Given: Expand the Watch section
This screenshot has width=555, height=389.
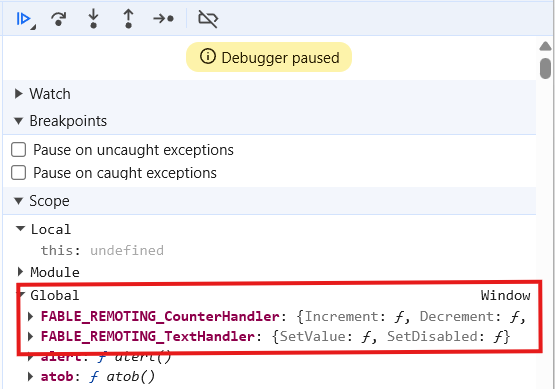Looking at the screenshot, I should (x=19, y=94).
